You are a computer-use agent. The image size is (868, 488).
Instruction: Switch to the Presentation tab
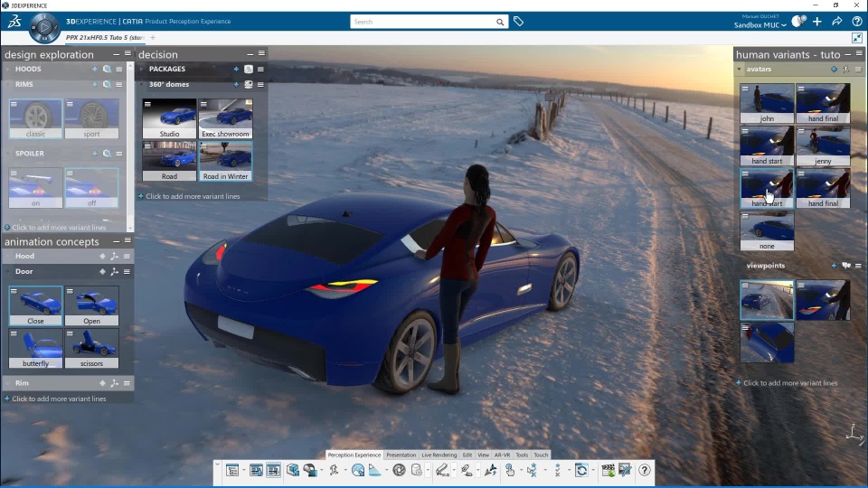coord(401,455)
